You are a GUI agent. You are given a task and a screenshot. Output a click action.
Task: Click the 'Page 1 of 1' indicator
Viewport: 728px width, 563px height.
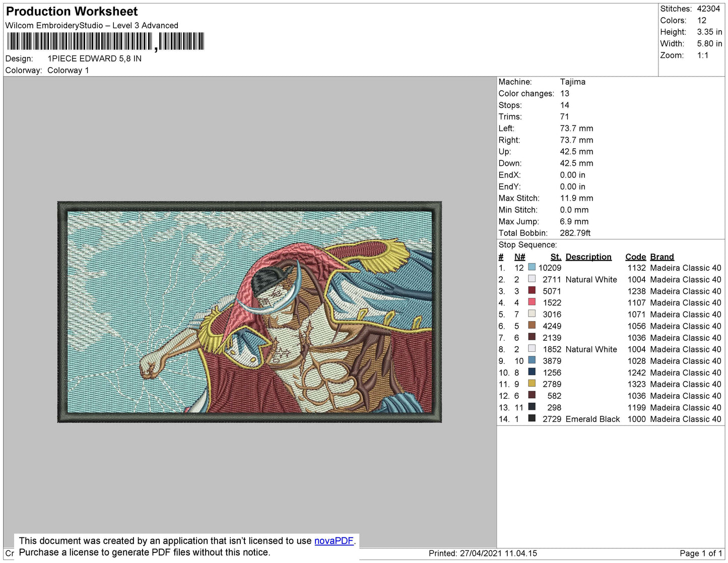tap(701, 553)
